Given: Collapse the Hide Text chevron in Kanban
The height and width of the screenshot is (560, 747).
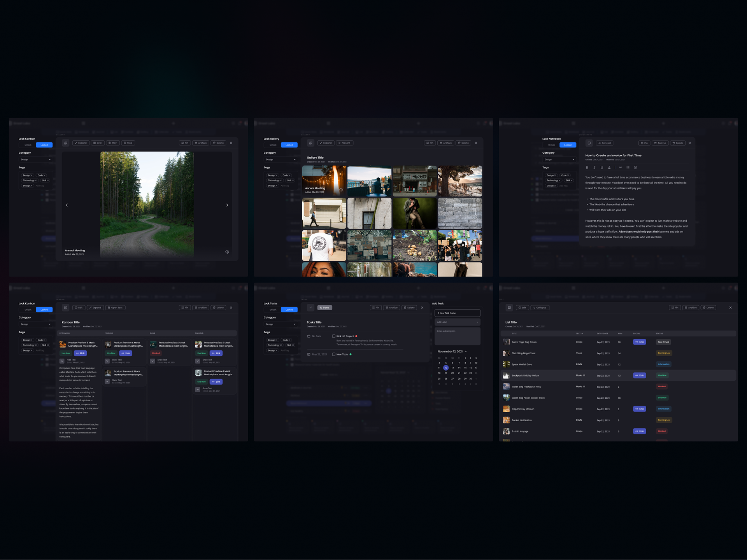Looking at the screenshot, I should [62, 361].
